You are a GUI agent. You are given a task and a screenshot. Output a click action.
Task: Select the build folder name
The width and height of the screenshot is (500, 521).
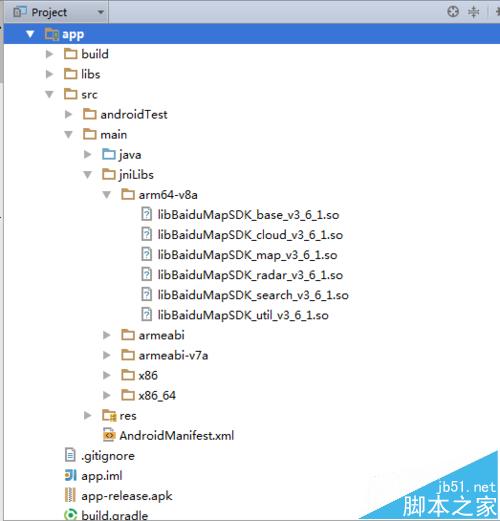point(95,54)
